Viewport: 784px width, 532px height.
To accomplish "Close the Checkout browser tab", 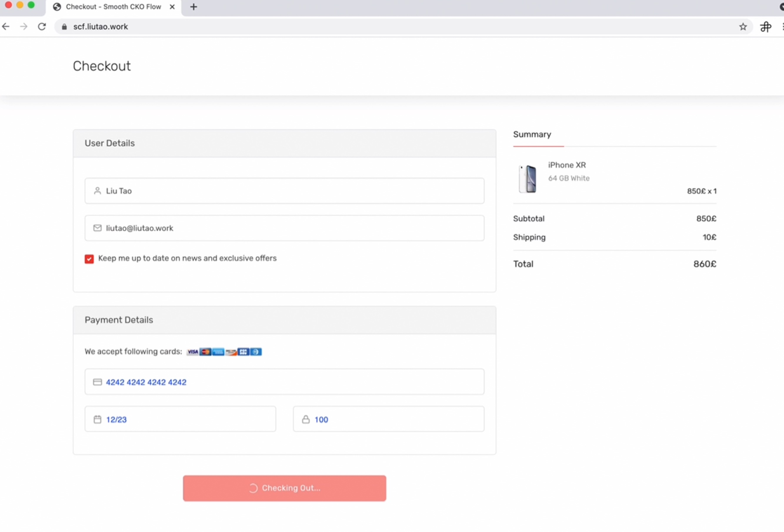I will click(172, 7).
